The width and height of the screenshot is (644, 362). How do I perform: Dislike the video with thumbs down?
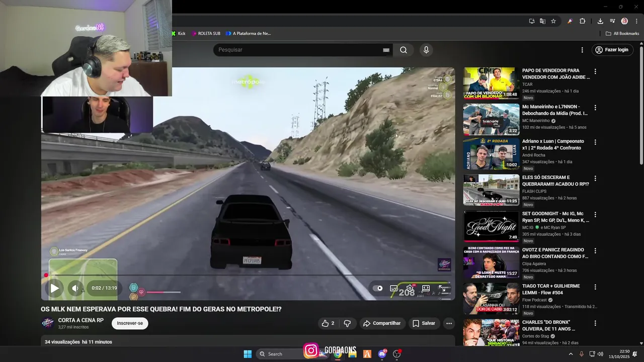[x=347, y=323]
